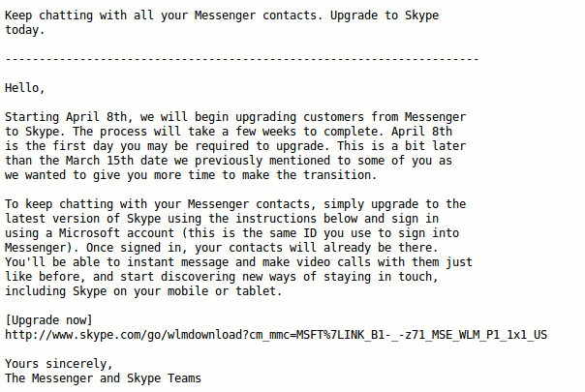Click the line starting "to Skype. The process"
The height and width of the screenshot is (392, 585).
click(235, 132)
